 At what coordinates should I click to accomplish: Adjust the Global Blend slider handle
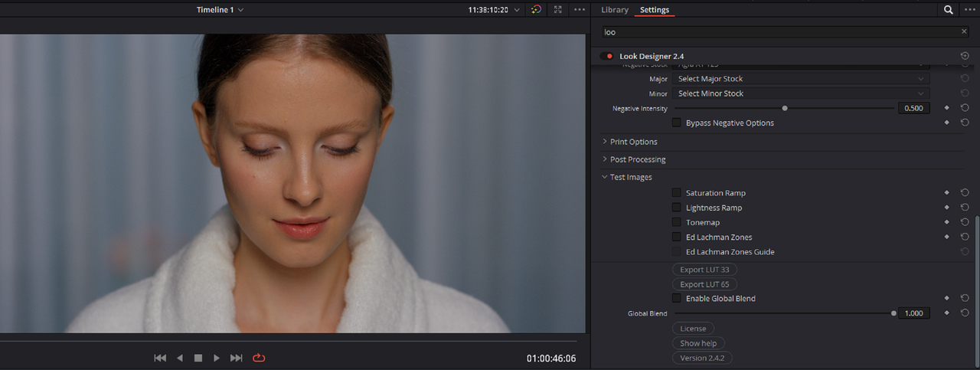tap(893, 313)
